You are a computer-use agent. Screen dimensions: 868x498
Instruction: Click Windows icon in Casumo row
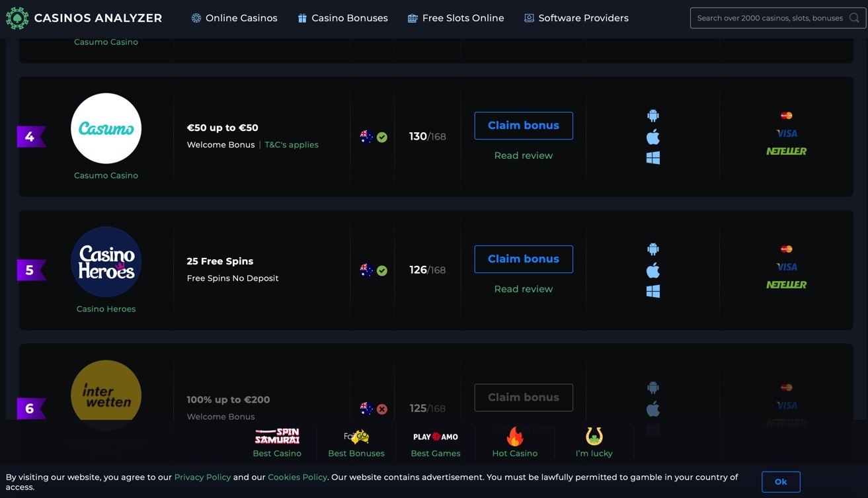[x=653, y=158]
